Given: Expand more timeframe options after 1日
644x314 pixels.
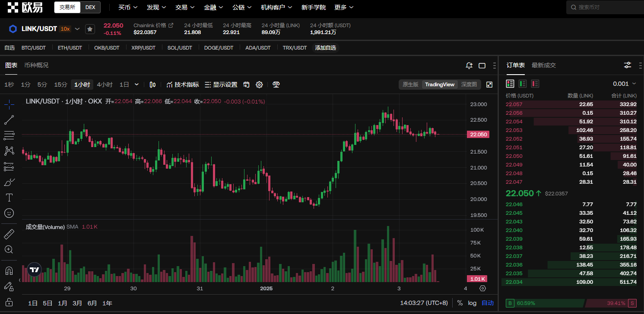Looking at the screenshot, I should coord(137,85).
